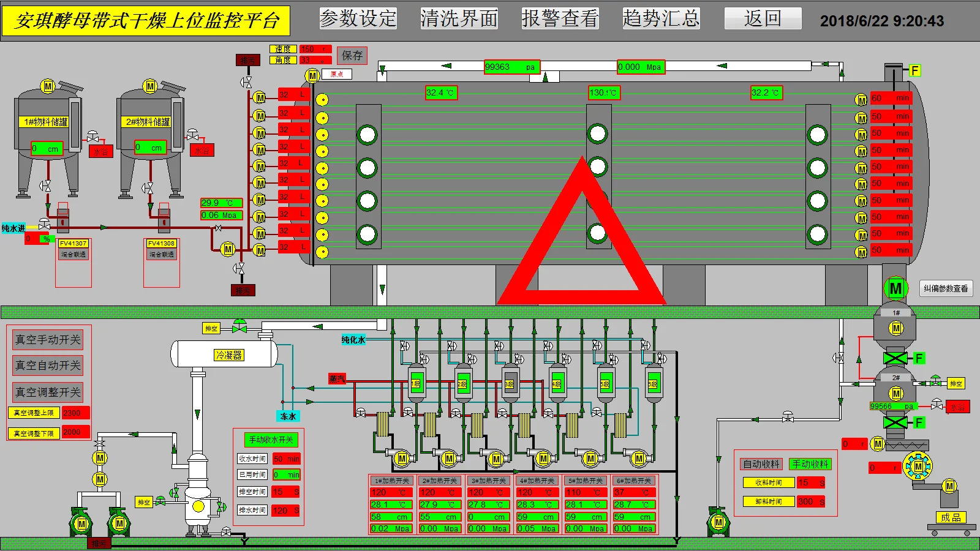Screen dimensions: 980x551
Task: Click the motor icon on the 1# receiving hopper
Action: 895,328
